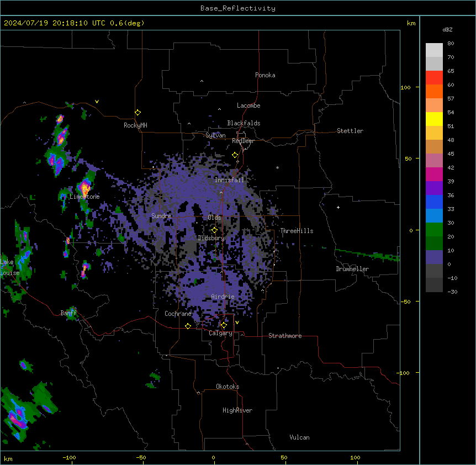The height and width of the screenshot is (465, 476).
Task: Click the Base_Reflectivity title text
Action: (238, 8)
